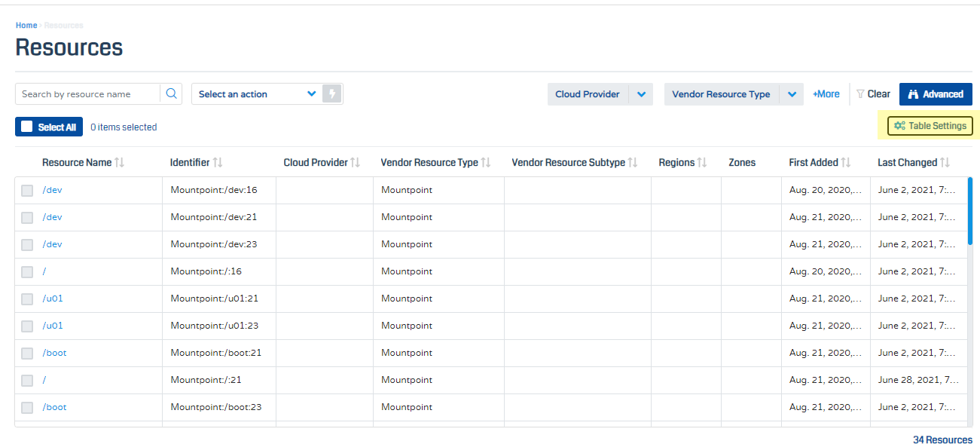
Task: Open the Select an action dropdown
Action: click(256, 94)
